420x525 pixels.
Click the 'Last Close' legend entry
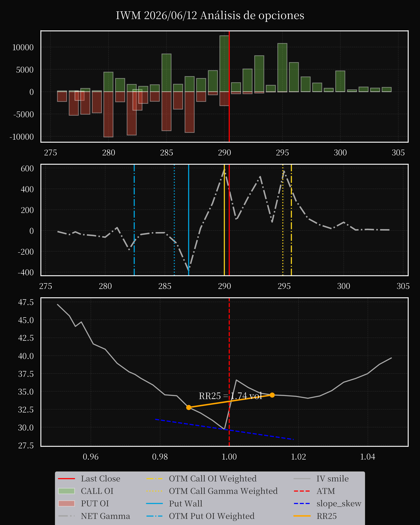[x=89, y=478]
